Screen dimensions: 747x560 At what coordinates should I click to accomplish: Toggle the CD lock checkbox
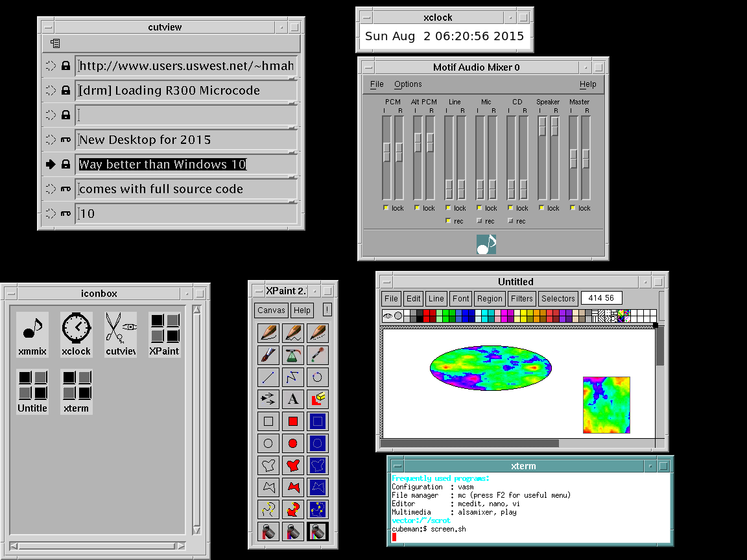510,207
